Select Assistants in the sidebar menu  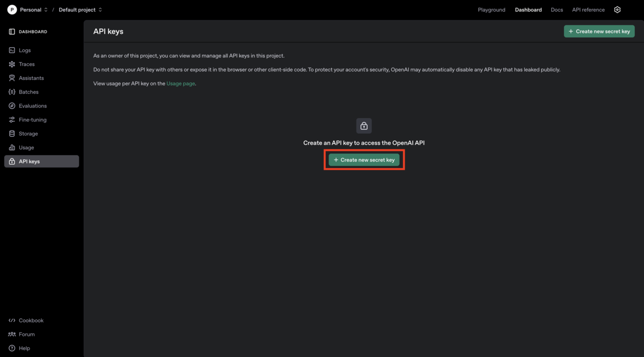pos(41,78)
